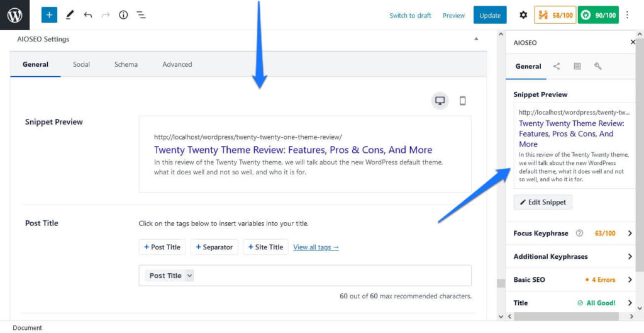Viewport: 644px width, 333px height.
Task: Undo the last change
Action: [x=87, y=15]
